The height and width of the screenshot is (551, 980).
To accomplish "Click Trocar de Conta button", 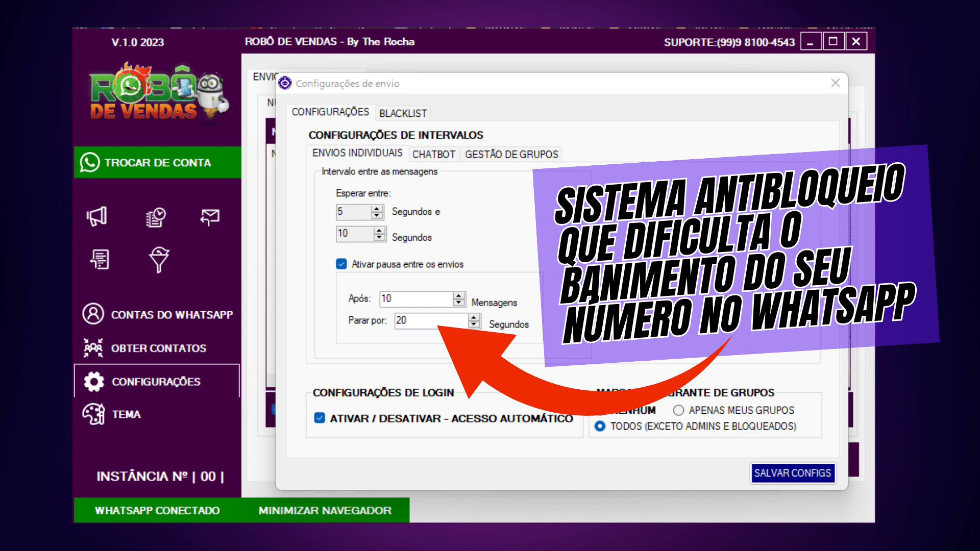I will [157, 162].
